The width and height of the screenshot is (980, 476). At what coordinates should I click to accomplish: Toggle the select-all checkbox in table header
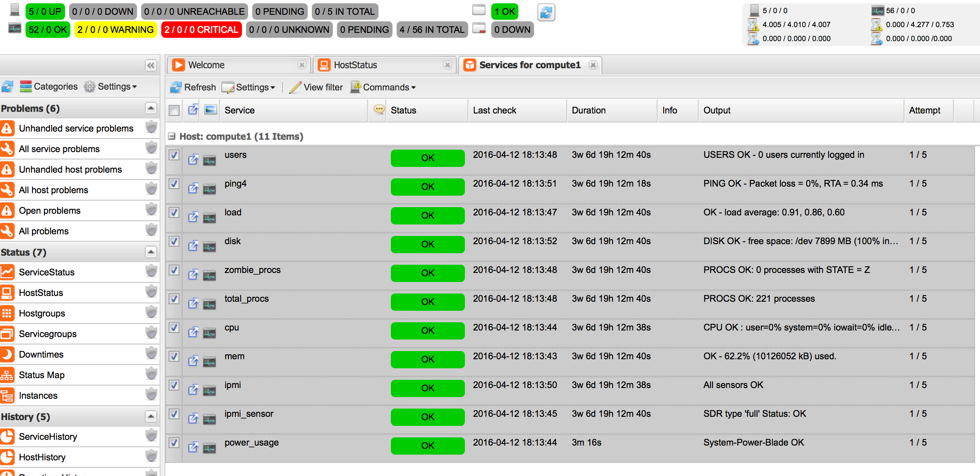pyautogui.click(x=174, y=110)
